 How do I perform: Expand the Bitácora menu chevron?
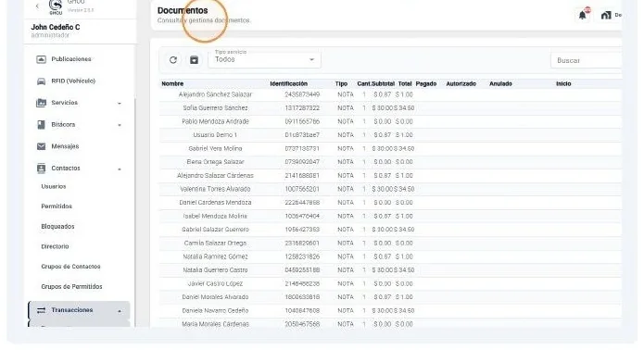[120, 125]
